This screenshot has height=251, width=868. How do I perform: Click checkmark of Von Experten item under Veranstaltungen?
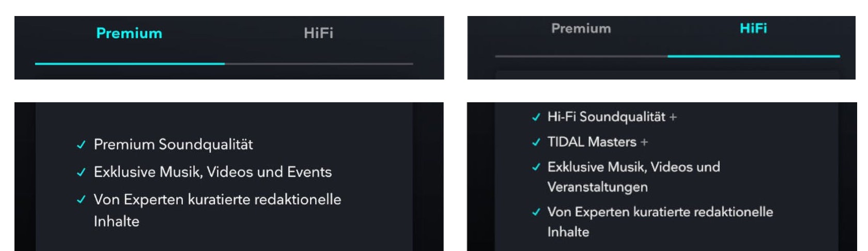point(536,212)
